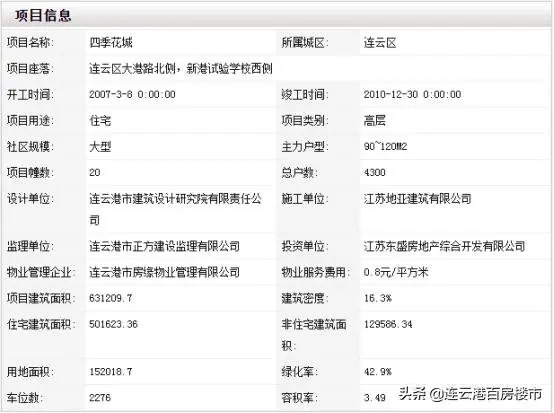The height and width of the screenshot is (413, 554).
Task: Select the main unit size 90~120M2
Action: (x=385, y=146)
